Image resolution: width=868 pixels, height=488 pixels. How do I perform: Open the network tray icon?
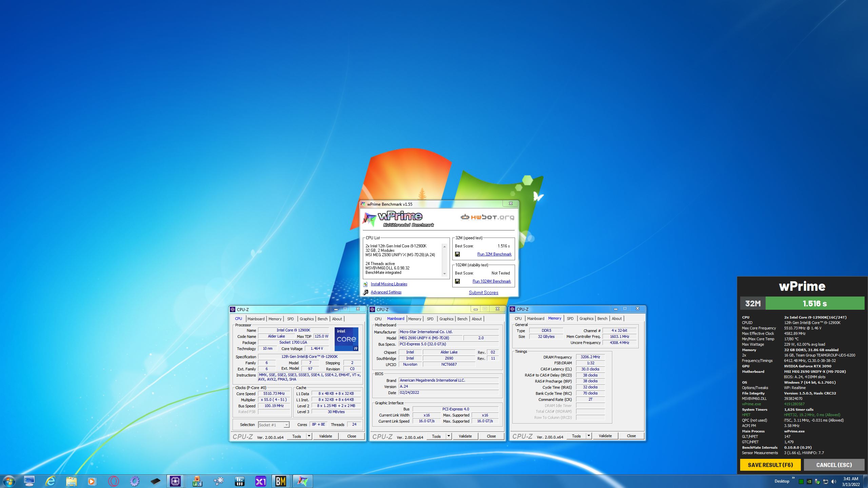pyautogui.click(x=825, y=482)
